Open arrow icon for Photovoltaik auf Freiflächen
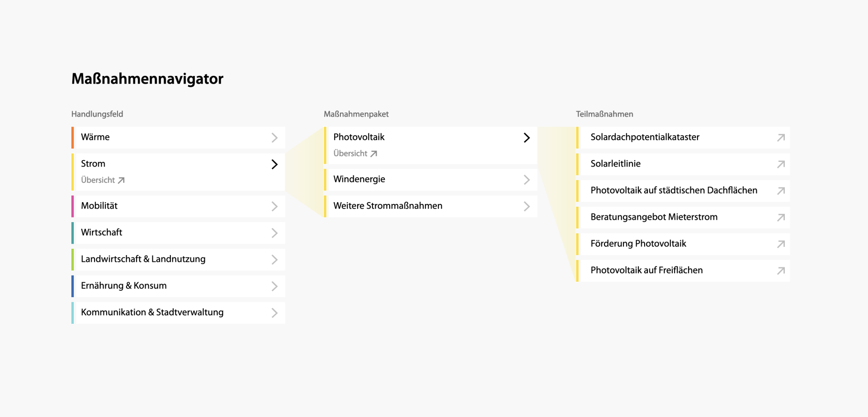The width and height of the screenshot is (868, 417). pyautogui.click(x=781, y=271)
